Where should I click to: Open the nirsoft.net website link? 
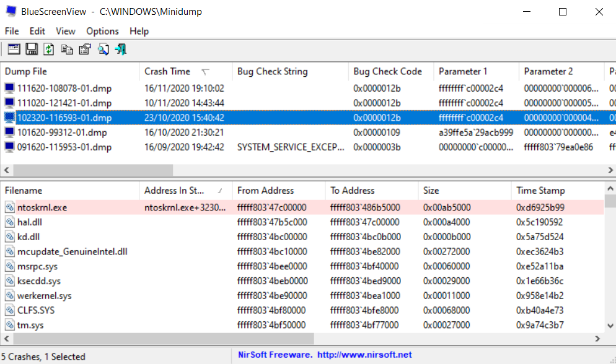[364, 355]
